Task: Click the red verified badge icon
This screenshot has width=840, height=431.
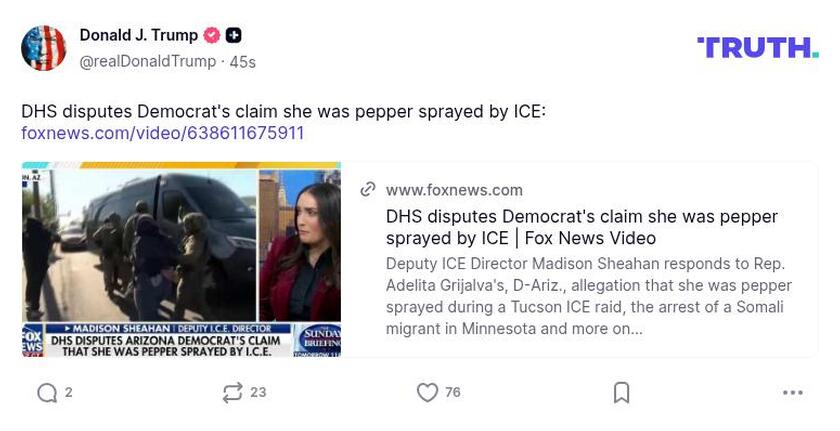Action: pos(212,36)
